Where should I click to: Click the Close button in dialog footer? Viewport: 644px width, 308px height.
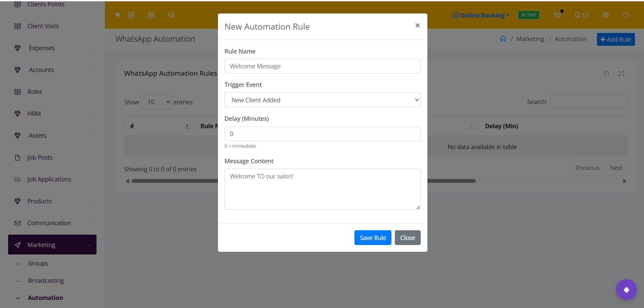[408, 238]
